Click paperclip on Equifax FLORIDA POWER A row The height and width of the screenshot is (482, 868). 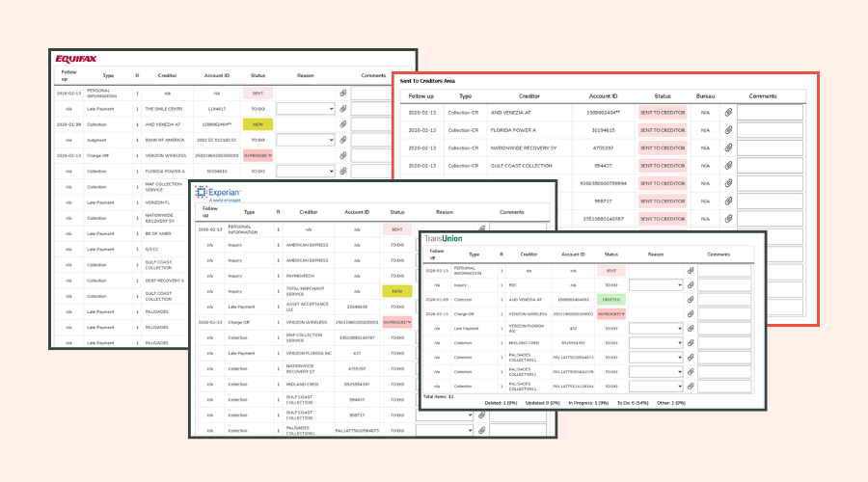[x=343, y=171]
